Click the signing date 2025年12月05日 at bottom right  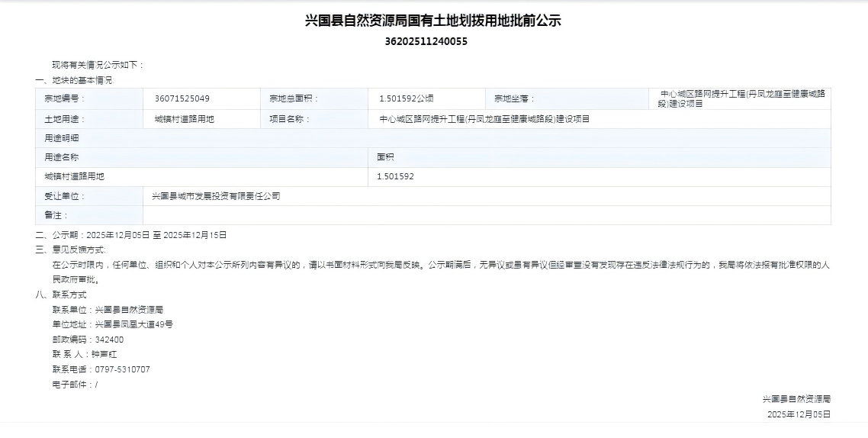coord(799,414)
